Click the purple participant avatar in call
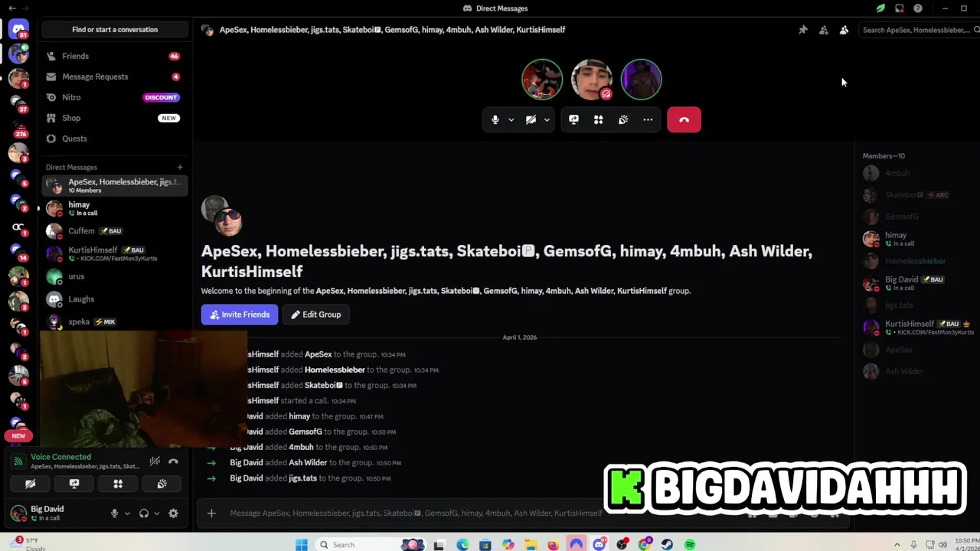980x551 pixels. click(x=641, y=80)
